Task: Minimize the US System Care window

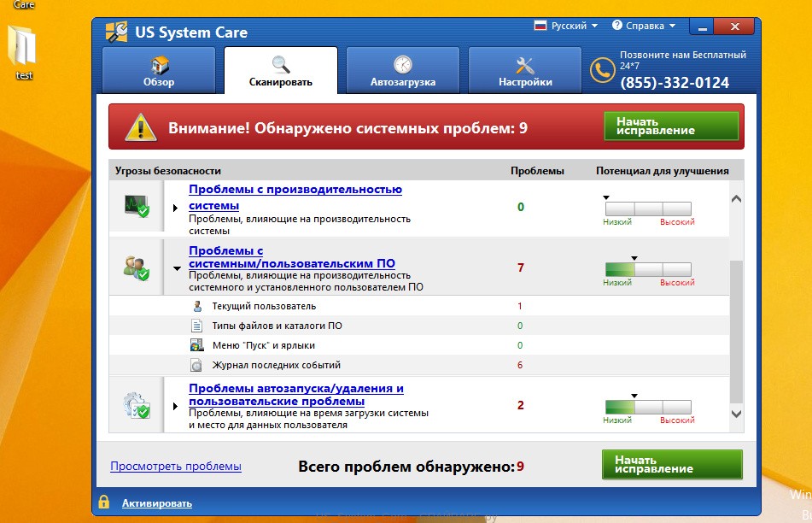Action: [702, 27]
